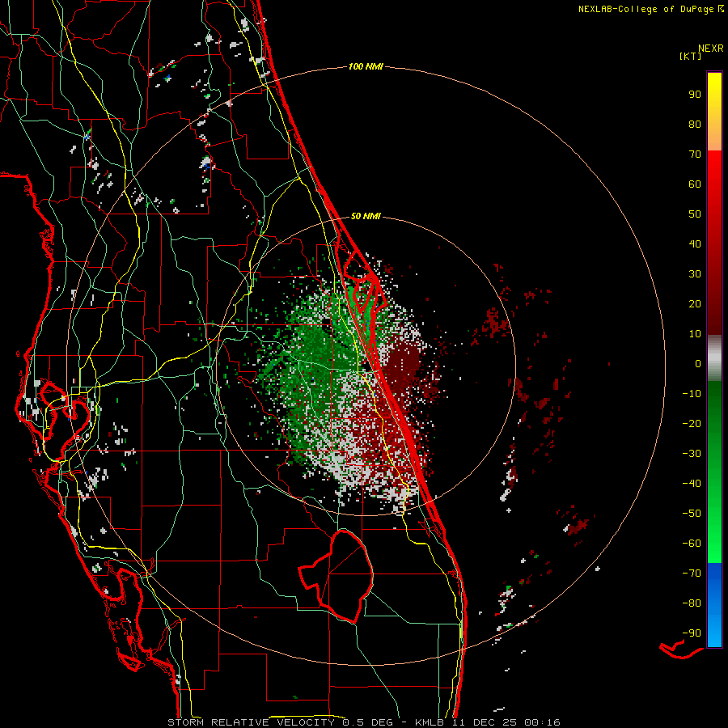Click the -80 scale value
Image resolution: width=728 pixels, height=728 pixels.
click(692, 603)
